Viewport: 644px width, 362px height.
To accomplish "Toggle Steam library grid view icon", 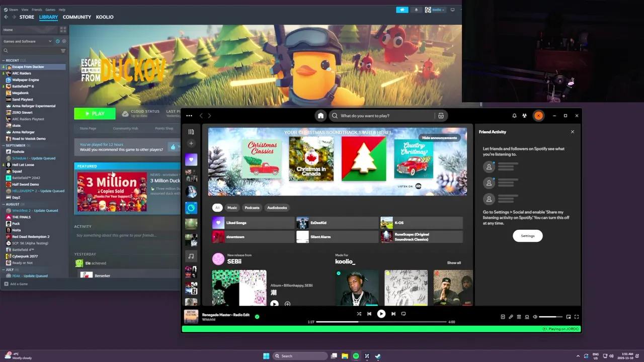I will [63, 30].
